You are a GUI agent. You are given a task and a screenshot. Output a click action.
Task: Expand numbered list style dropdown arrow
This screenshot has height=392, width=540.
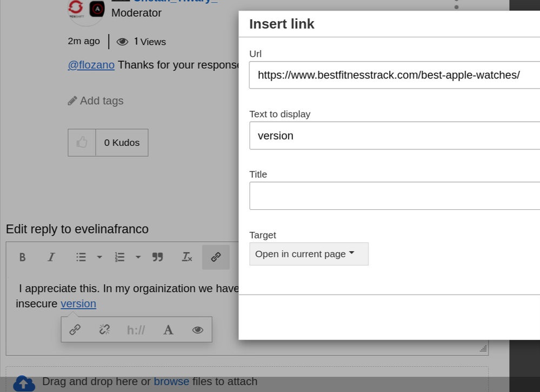click(x=138, y=257)
